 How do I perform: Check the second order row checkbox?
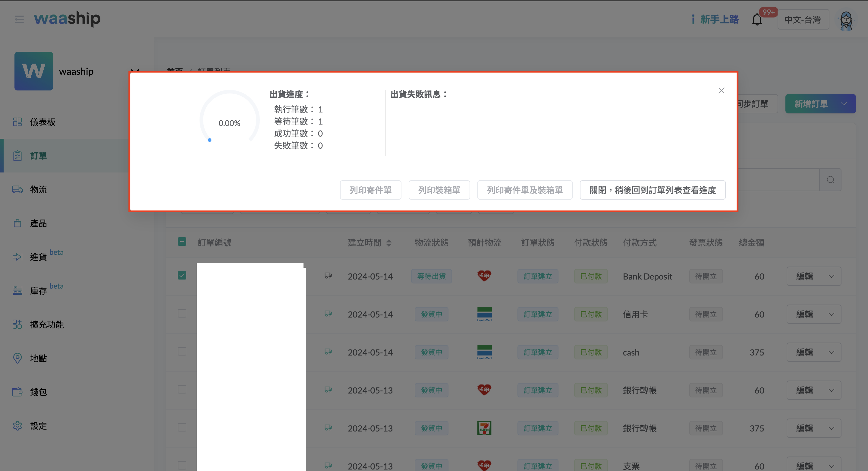coord(182,314)
